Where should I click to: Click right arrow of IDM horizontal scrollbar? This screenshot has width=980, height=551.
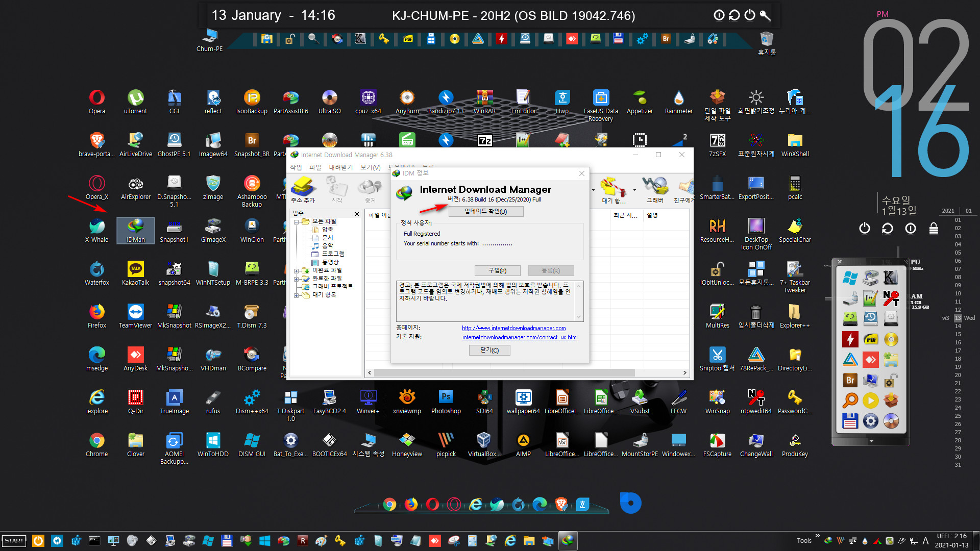(x=685, y=373)
